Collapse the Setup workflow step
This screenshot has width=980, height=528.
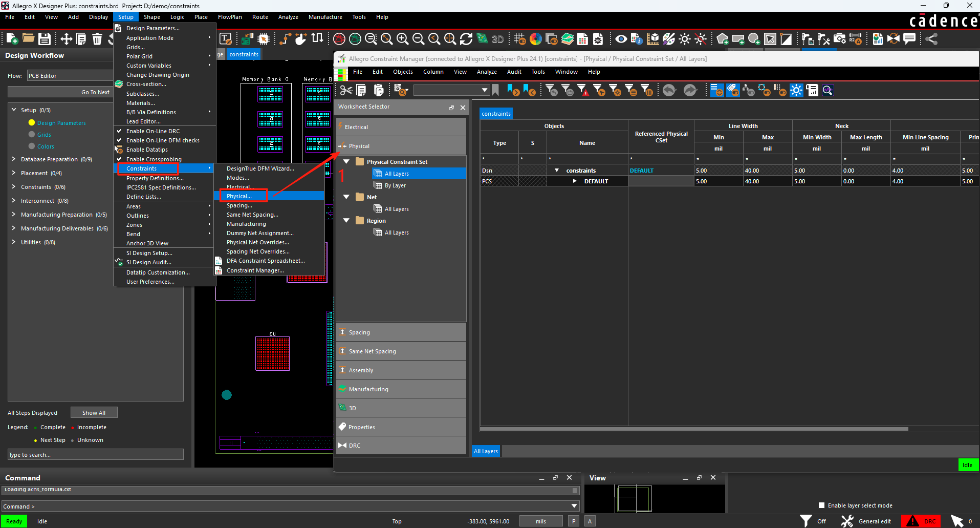(14, 110)
